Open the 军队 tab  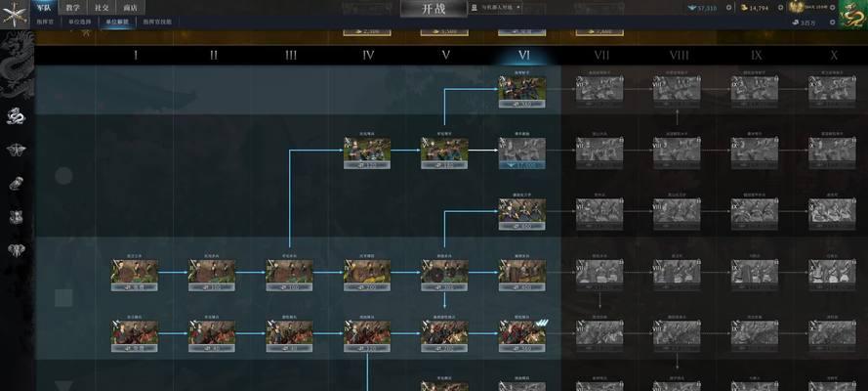(46, 7)
